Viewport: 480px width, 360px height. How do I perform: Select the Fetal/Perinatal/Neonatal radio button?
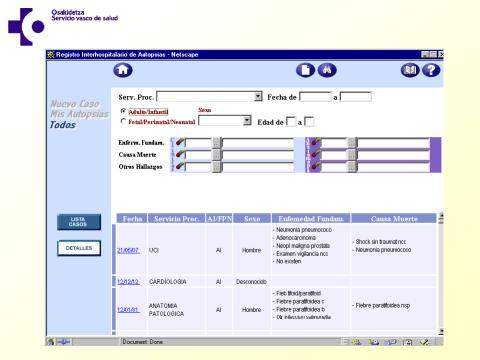(123, 121)
